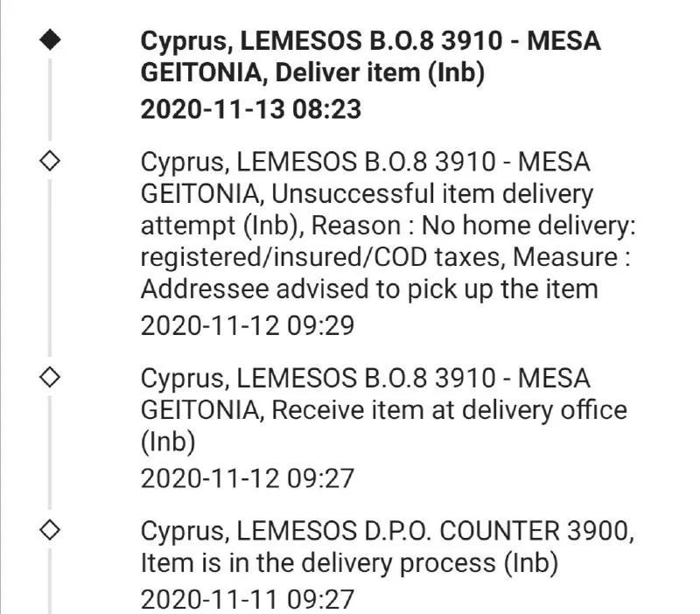Click the hollow diamond beside the unsuccessful delivery attempt

coord(50,162)
